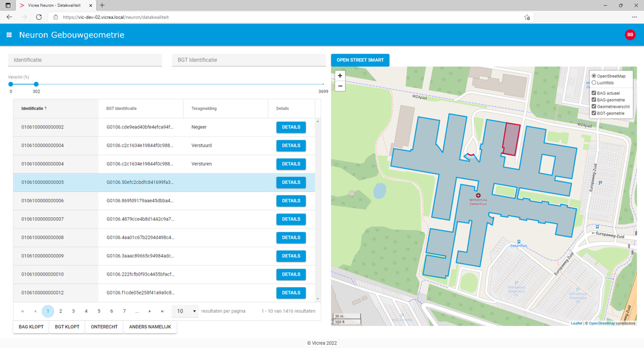Screen dimensions: 644x348
Task: Click BAG KLOPT button
Action: pyautogui.click(x=31, y=327)
